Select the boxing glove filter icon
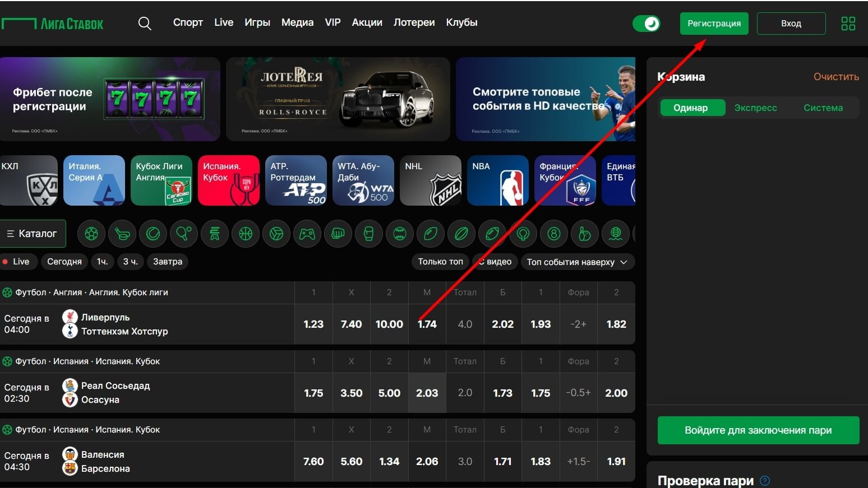 tap(369, 234)
